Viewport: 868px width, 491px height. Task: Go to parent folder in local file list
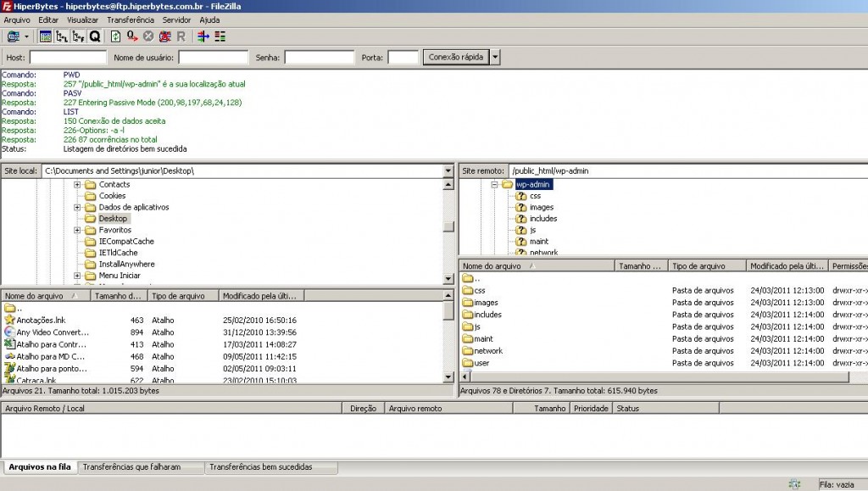[x=14, y=308]
